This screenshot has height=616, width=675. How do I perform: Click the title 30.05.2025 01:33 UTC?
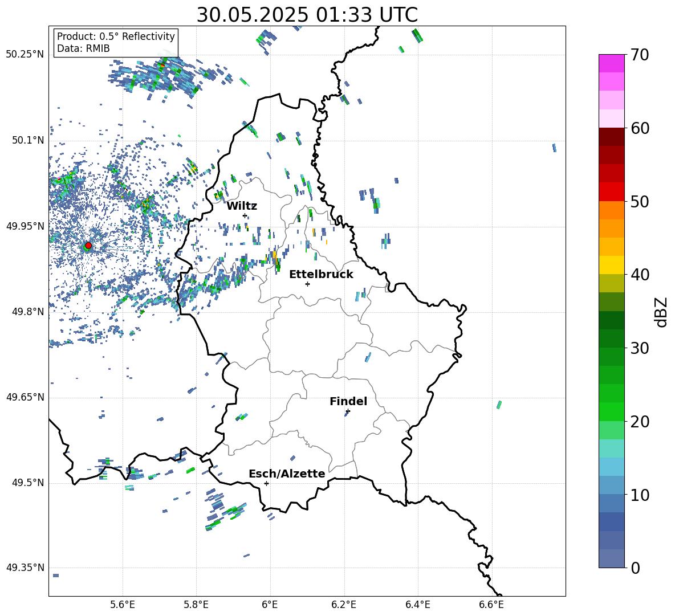pos(307,15)
